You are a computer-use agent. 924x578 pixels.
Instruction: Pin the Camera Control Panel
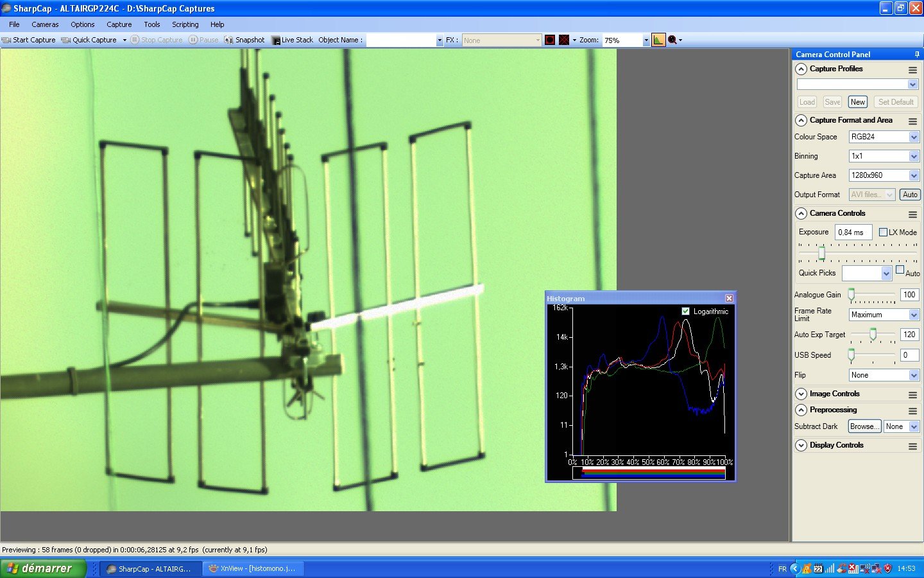[x=916, y=54]
